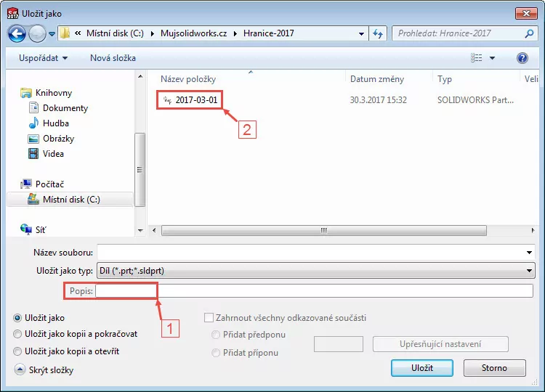Click Nová složka button
Viewport: 545px width, 392px height.
point(113,58)
